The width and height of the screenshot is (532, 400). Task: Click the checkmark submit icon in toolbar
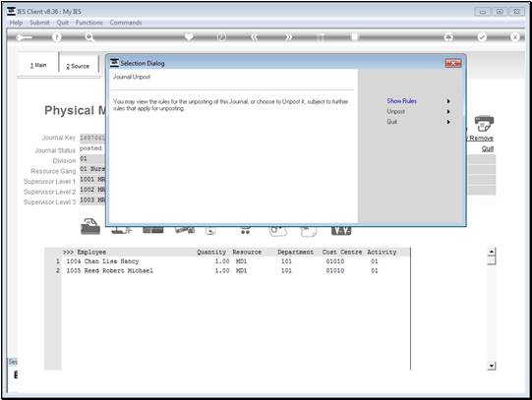pyautogui.click(x=482, y=37)
